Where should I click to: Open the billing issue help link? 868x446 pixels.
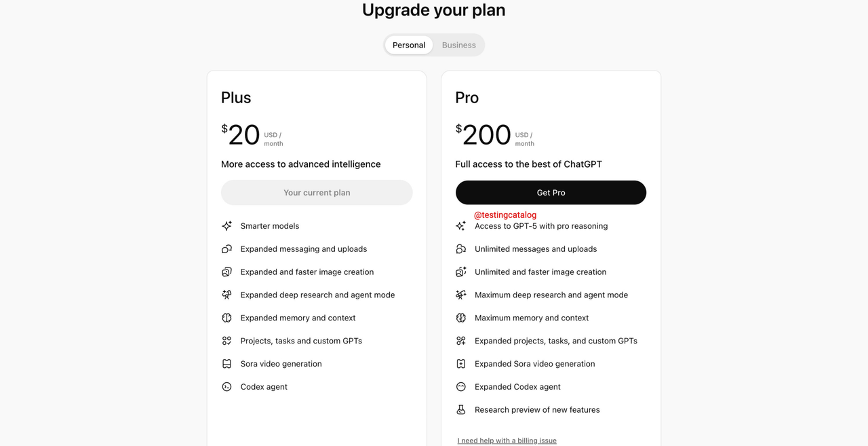click(x=507, y=441)
